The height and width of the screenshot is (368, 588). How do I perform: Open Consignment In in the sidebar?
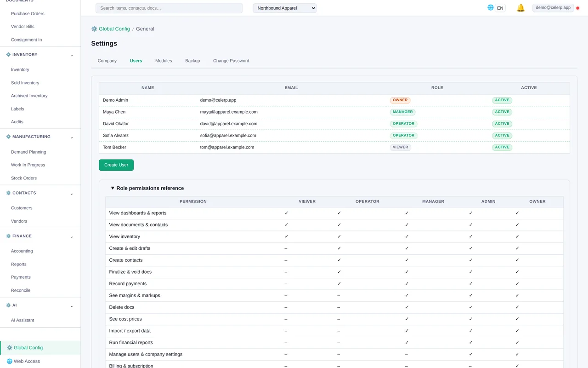[26, 40]
